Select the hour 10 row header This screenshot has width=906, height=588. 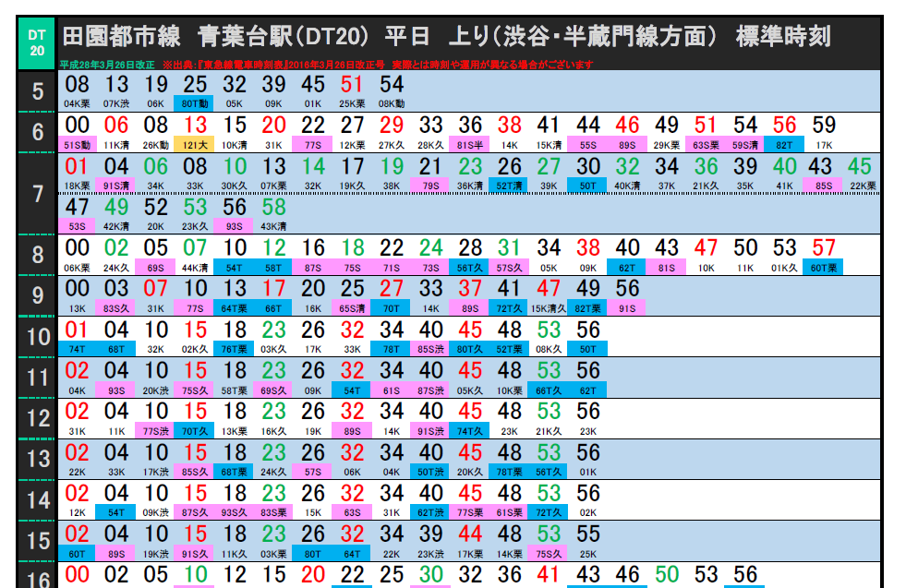38,337
